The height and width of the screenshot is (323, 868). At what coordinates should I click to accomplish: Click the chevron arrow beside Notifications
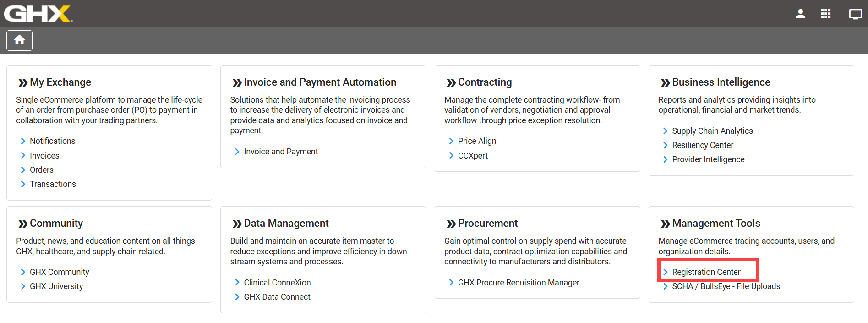tap(23, 141)
